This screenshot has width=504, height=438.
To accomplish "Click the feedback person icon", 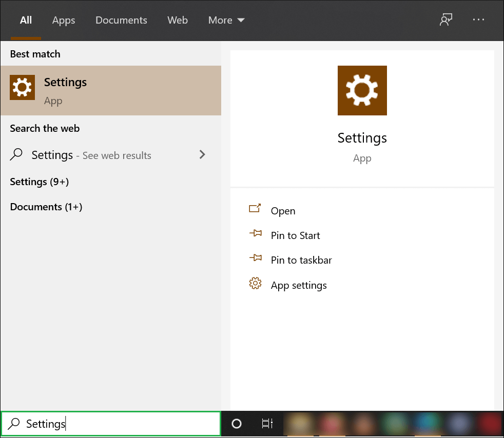I will tap(446, 19).
